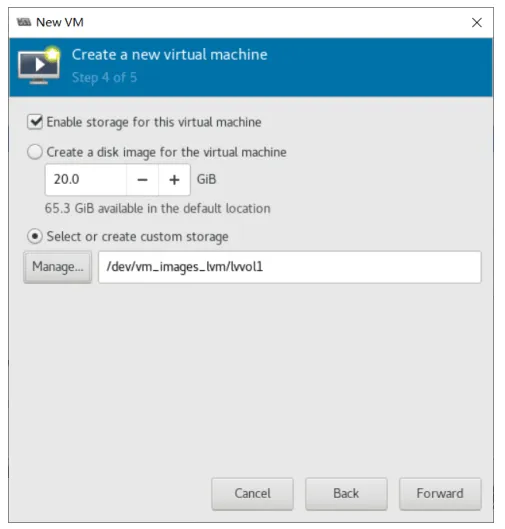Click the 'Create a disk image' label text
Viewport: 505px width, 529px height.
coord(167,152)
